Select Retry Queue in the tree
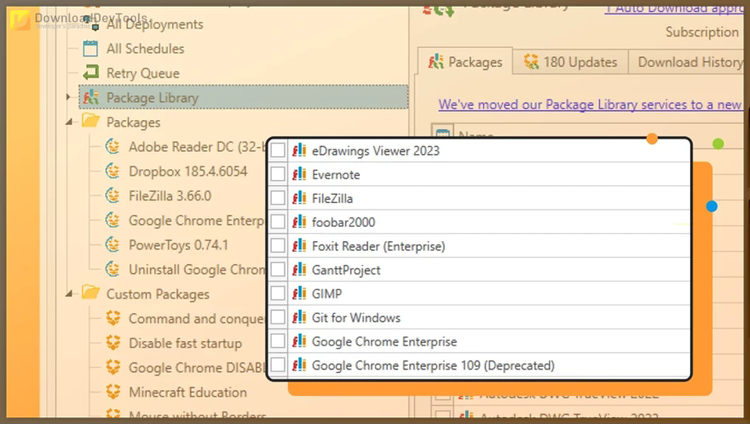Viewport: 750px width, 424px height. point(143,73)
